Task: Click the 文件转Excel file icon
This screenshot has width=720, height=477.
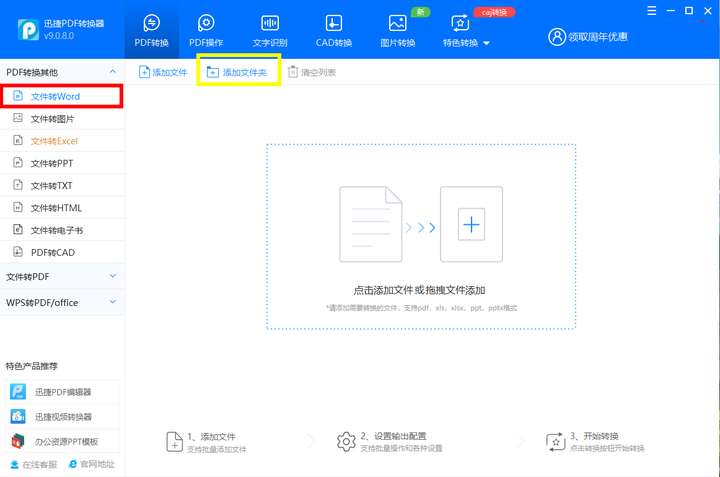Action: (x=17, y=140)
